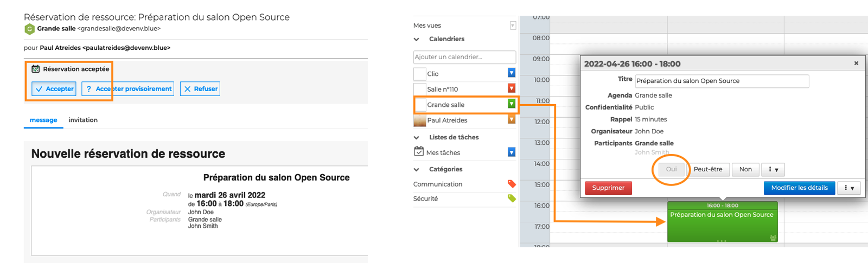Close the event details popup
The width and height of the screenshot is (868, 263).
tap(856, 63)
